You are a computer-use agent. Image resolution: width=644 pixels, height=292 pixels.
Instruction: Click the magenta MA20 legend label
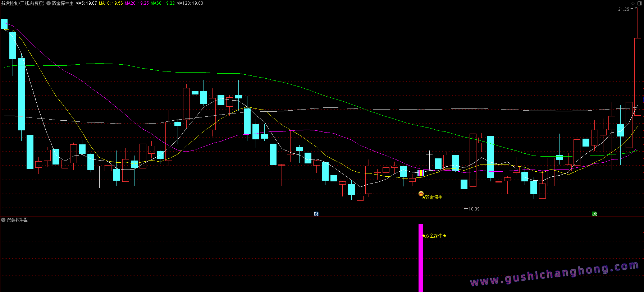(x=137, y=3)
